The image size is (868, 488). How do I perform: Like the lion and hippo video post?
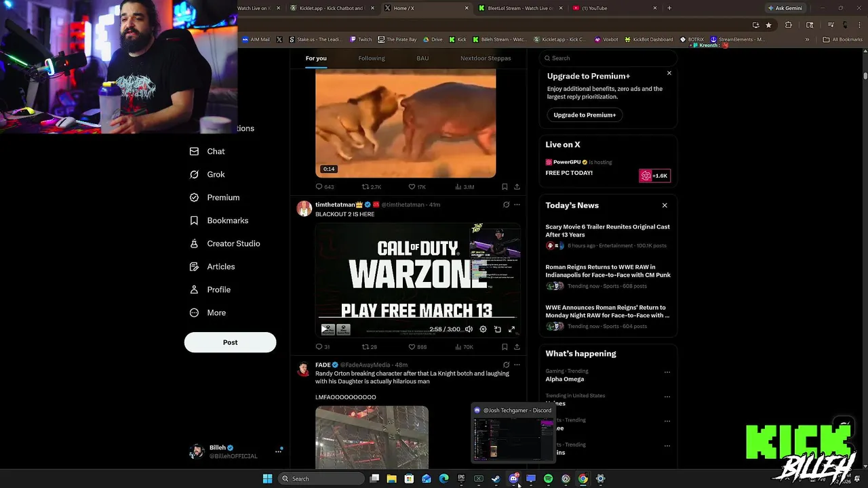pos(417,187)
